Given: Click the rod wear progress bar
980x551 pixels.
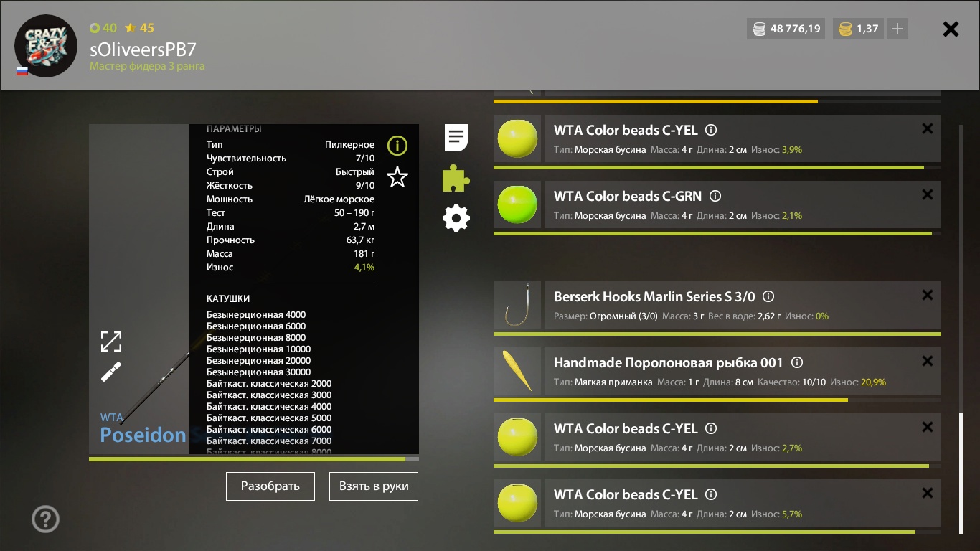Looking at the screenshot, I should coord(254,459).
